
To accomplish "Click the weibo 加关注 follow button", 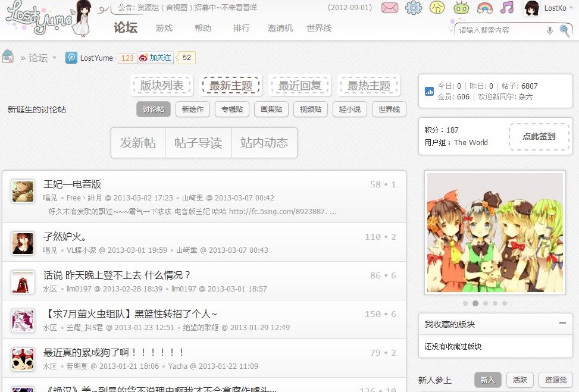I will pyautogui.click(x=155, y=58).
